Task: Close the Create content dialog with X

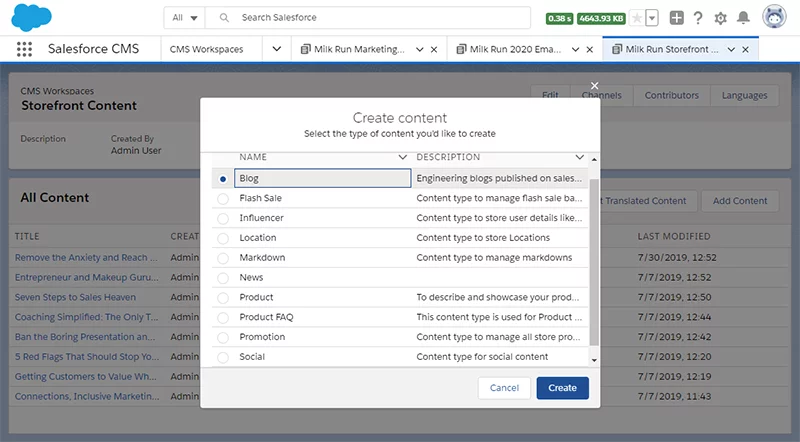Action: (x=594, y=86)
